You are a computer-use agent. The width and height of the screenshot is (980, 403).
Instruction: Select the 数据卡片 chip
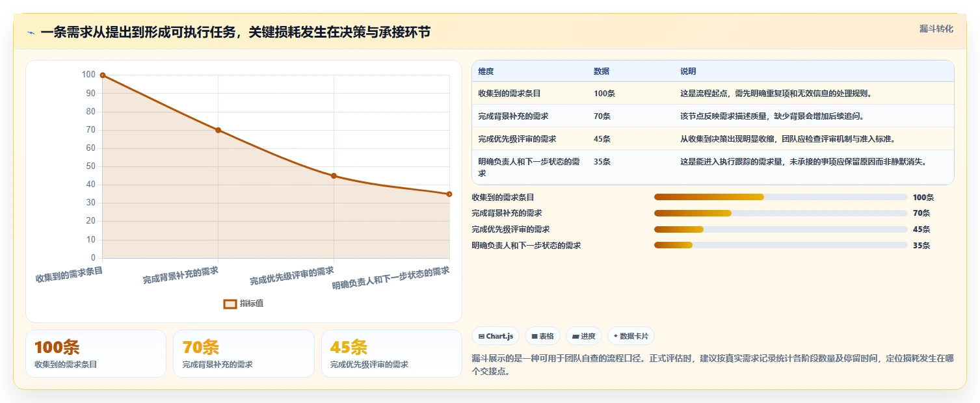point(631,336)
